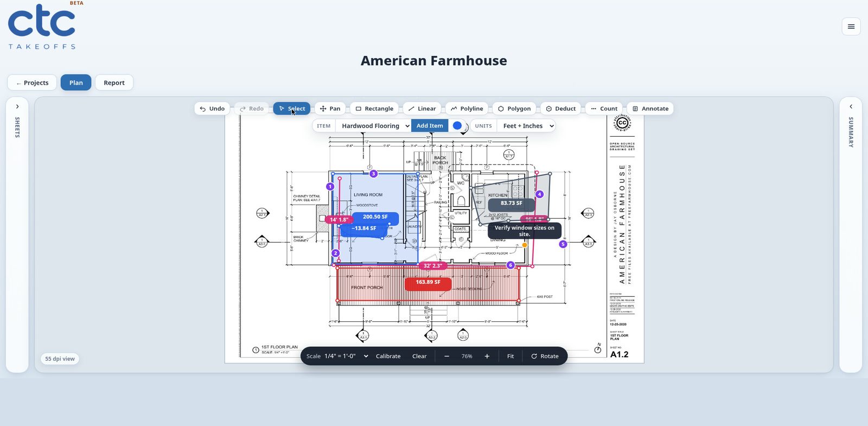The width and height of the screenshot is (868, 426).
Task: Zoom in with plus button
Action: coord(487,356)
